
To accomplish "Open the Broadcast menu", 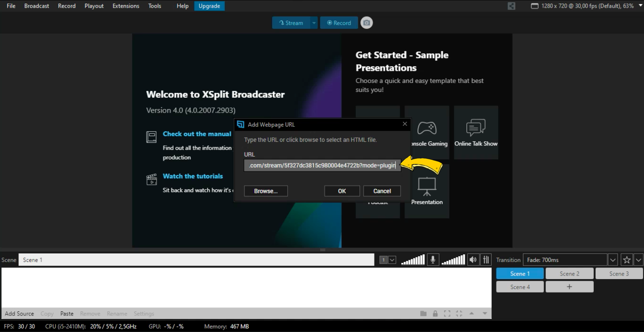I will [x=37, y=6].
